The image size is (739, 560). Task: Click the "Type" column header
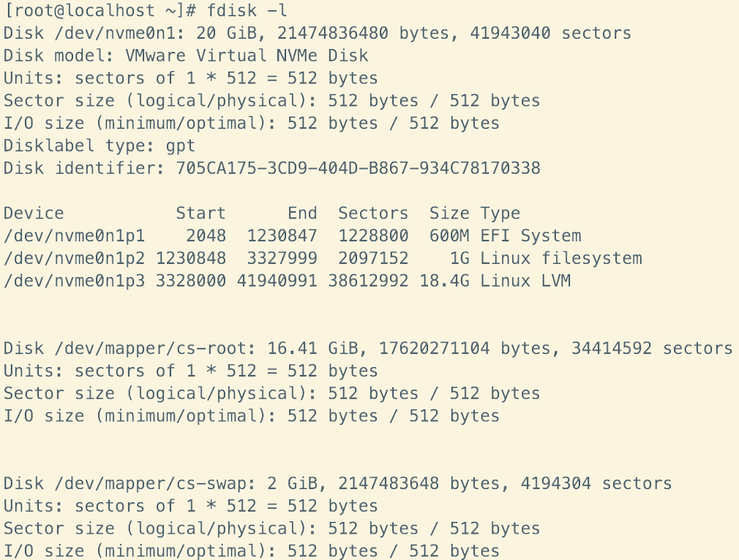point(500,213)
